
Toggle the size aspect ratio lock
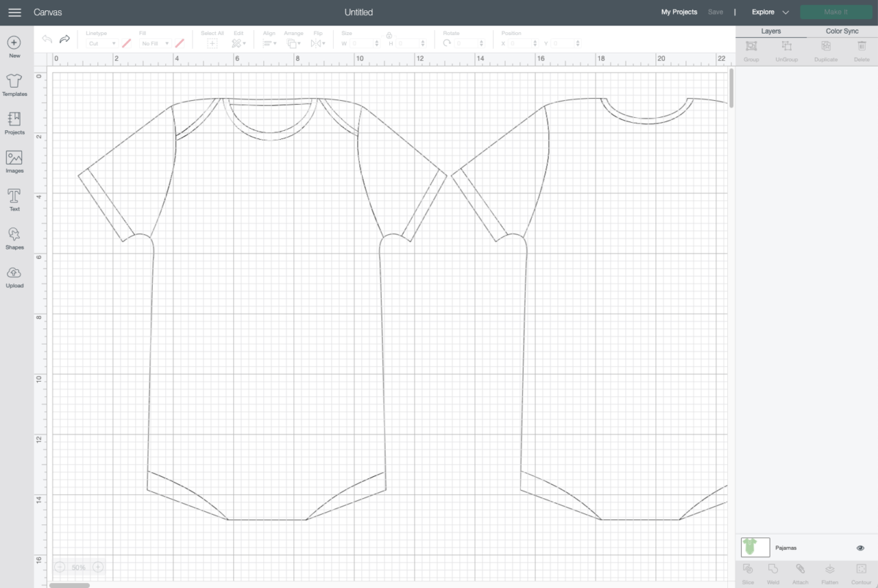tap(389, 34)
